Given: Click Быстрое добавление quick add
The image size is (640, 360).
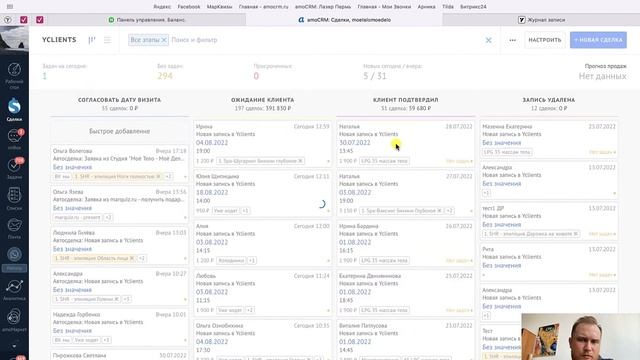Looking at the screenshot, I should (x=120, y=131).
